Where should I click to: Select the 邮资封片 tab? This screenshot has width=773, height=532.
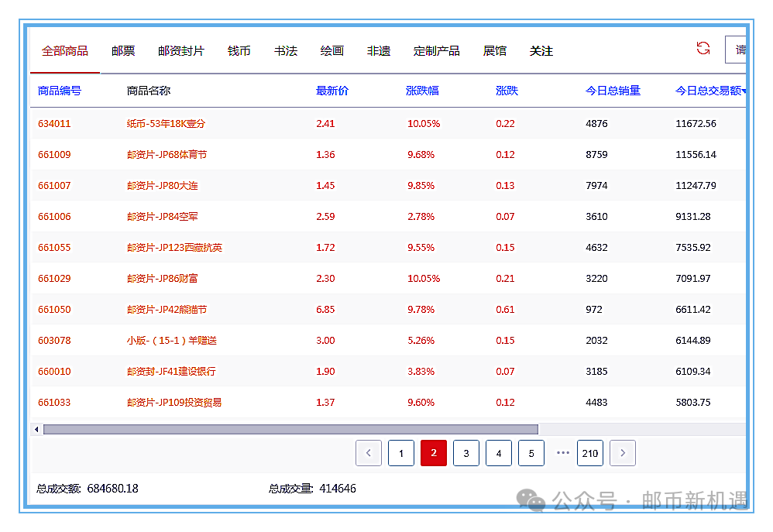[181, 51]
